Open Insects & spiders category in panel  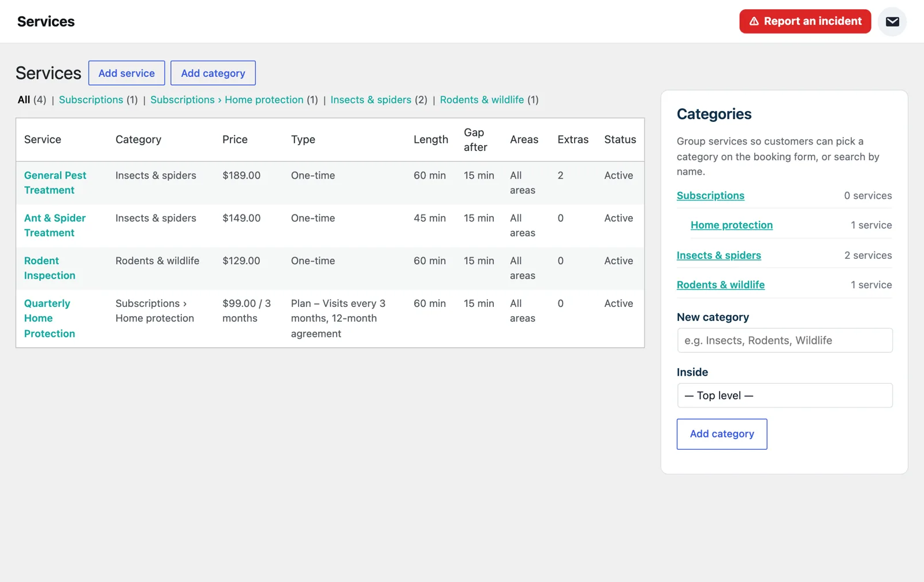coord(719,255)
